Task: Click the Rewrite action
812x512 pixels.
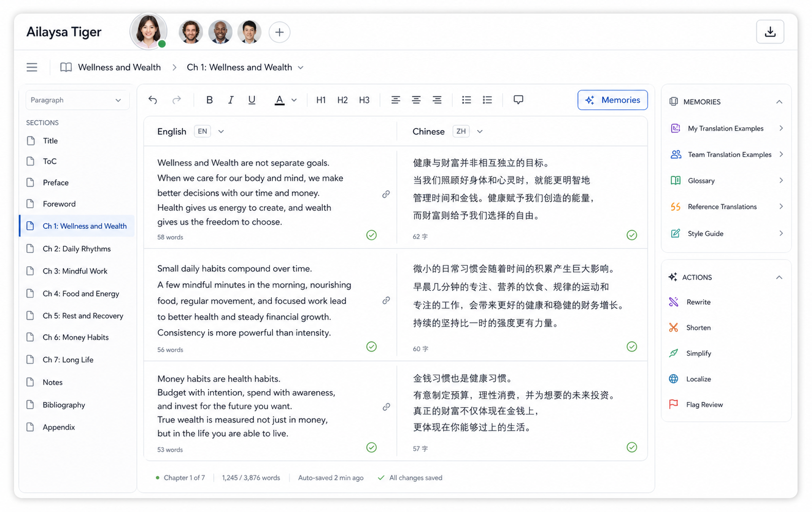Action: coord(690,302)
